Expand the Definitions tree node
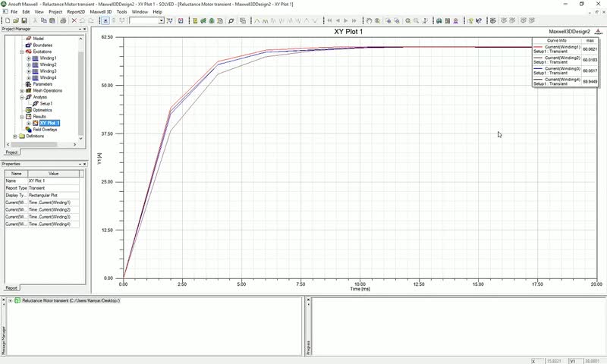Viewport: 607px width, 364px height. [x=15, y=136]
